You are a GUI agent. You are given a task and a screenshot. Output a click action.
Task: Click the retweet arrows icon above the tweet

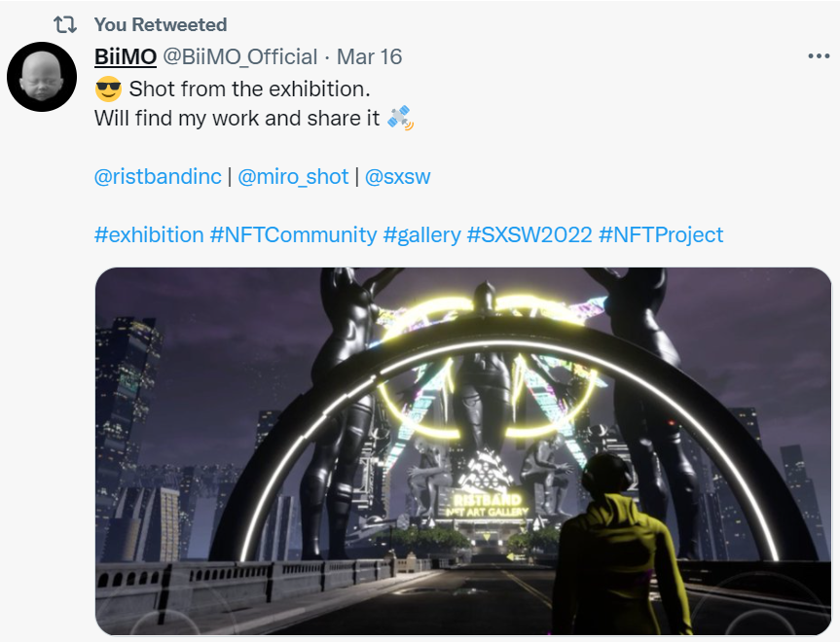click(65, 24)
